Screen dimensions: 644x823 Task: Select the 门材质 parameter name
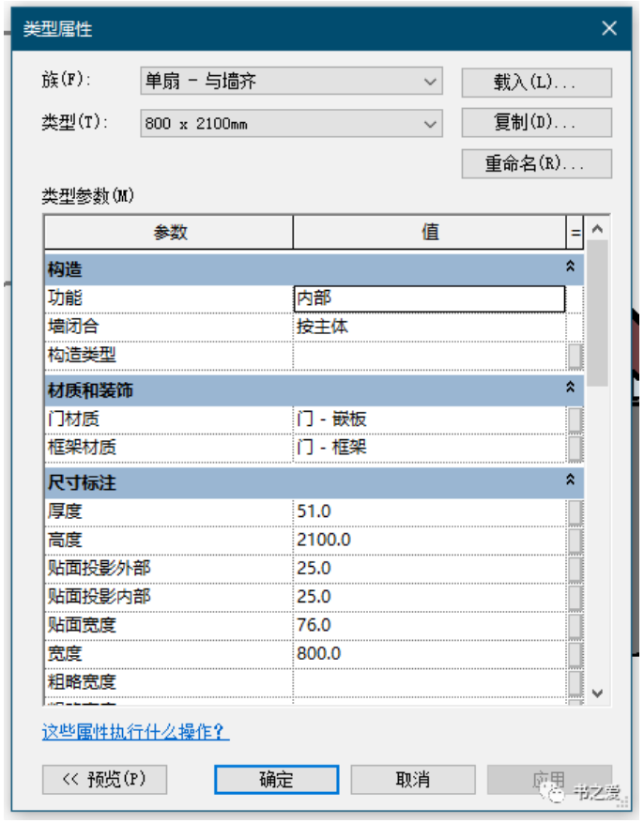[x=73, y=419]
